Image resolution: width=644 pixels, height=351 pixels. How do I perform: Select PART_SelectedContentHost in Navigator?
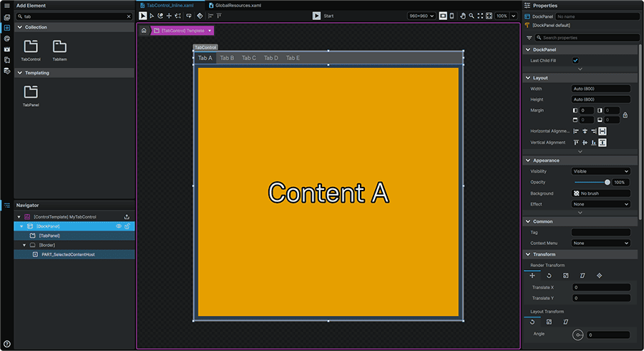tap(68, 254)
